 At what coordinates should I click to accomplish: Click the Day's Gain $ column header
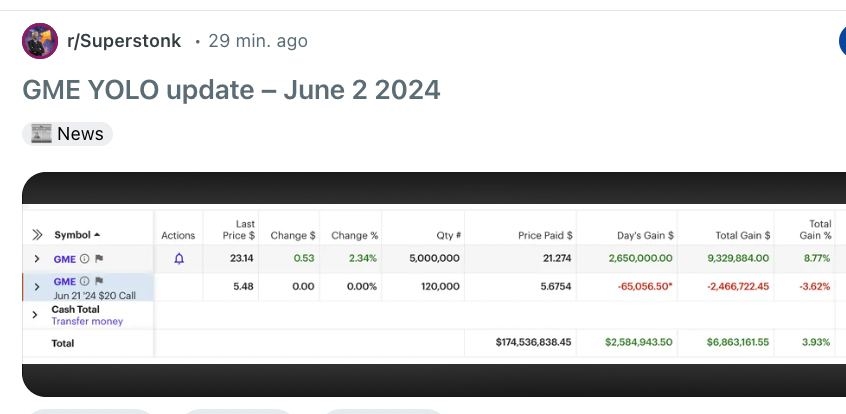point(644,235)
